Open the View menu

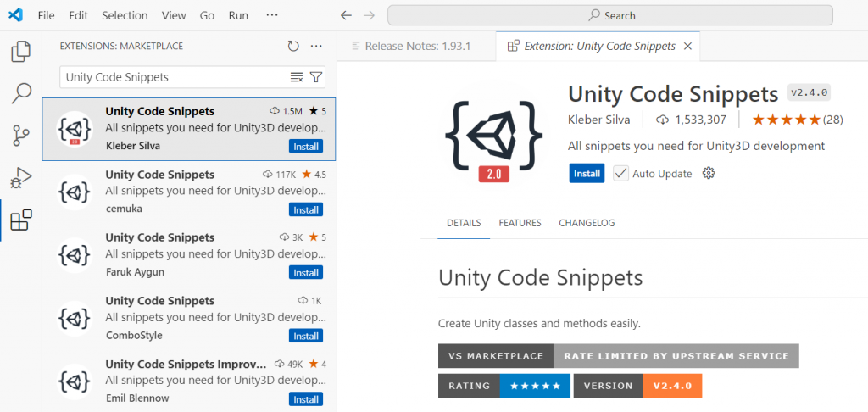[x=173, y=15]
